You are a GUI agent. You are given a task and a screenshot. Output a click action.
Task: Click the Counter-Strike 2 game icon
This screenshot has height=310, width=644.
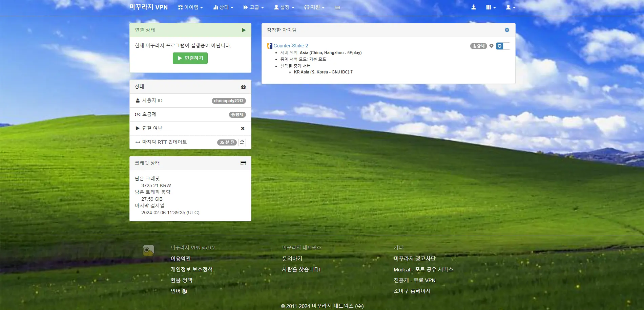pyautogui.click(x=270, y=46)
